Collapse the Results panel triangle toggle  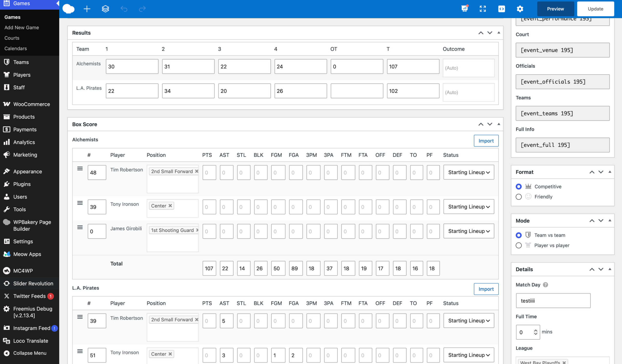[499, 33]
